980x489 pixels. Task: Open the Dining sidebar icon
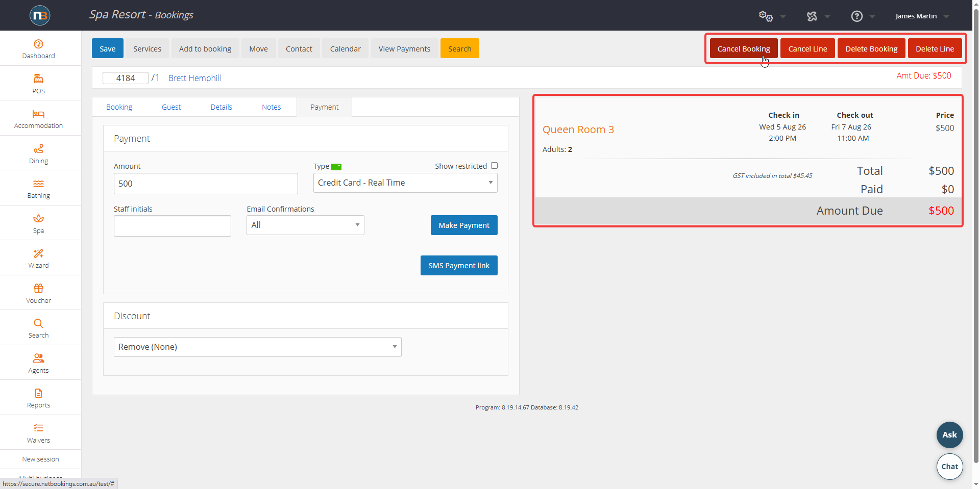coord(38,148)
